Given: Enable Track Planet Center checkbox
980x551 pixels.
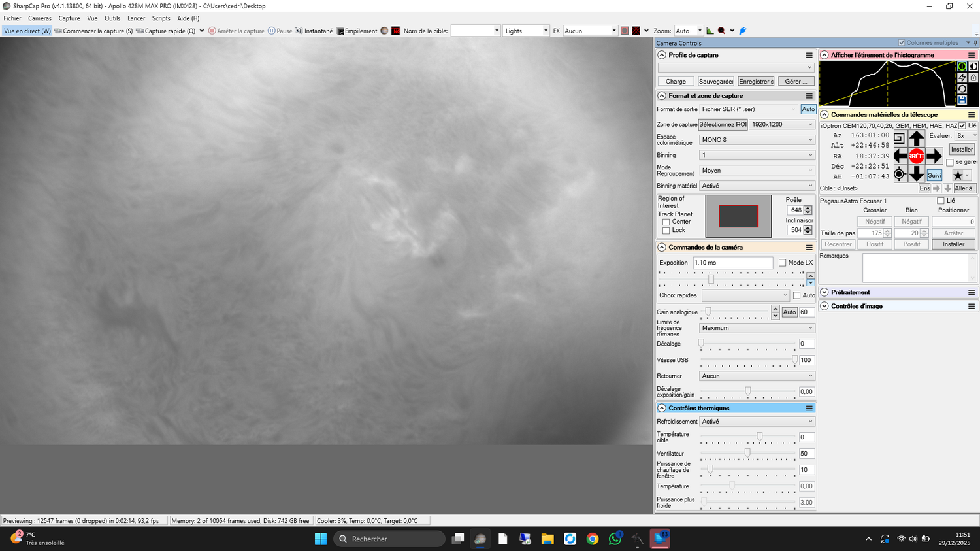Looking at the screenshot, I should point(666,222).
